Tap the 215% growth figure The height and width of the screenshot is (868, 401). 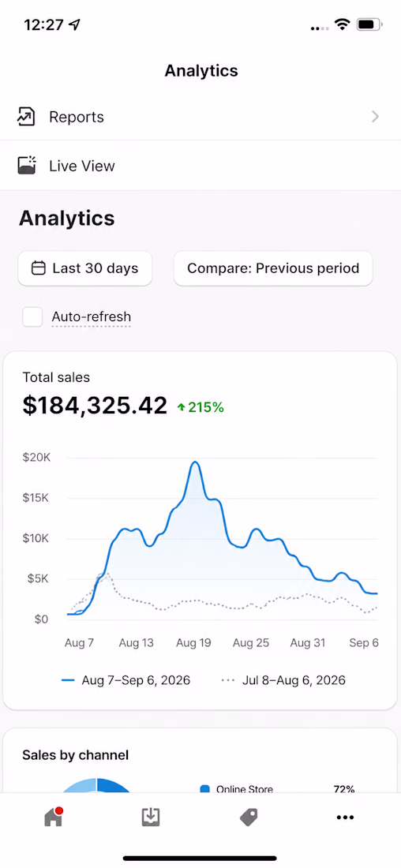(x=206, y=408)
